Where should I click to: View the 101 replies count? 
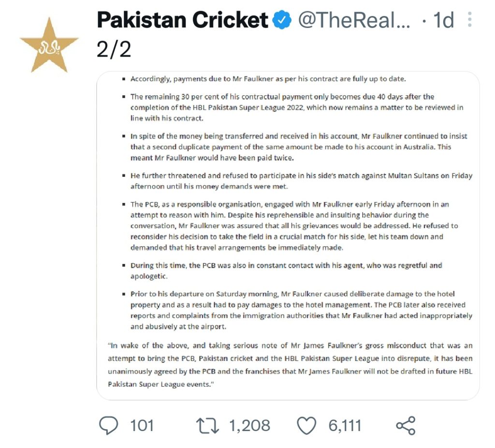pyautogui.click(x=142, y=425)
